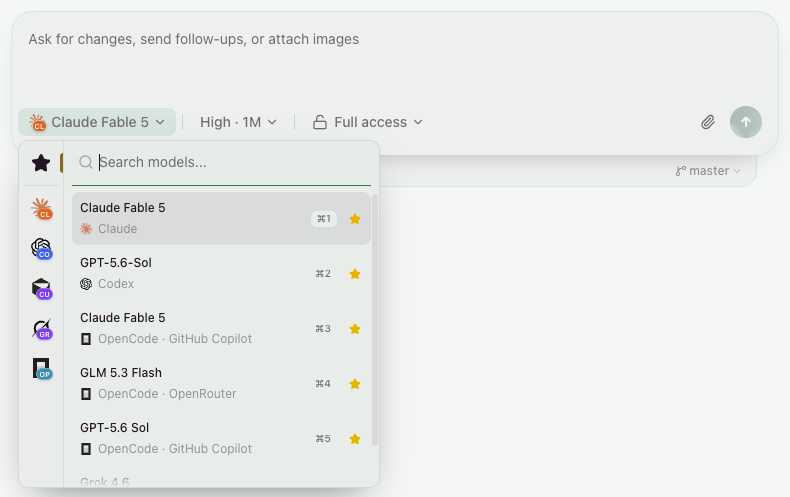Viewport: 790px width, 497px height.
Task: Unfavorite Claude Fable 5 Claude star
Action: 355,219
